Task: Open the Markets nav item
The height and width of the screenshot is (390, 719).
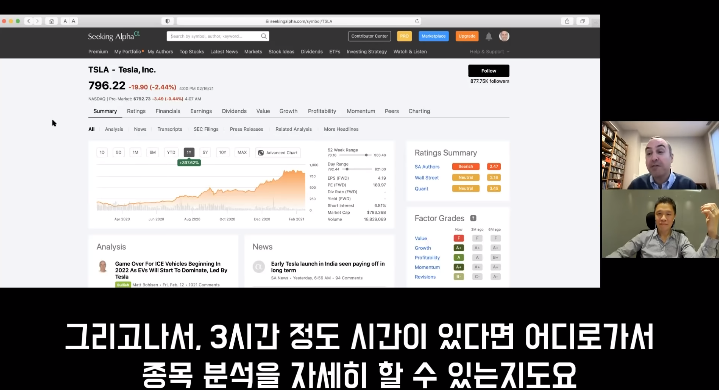Action: tap(253, 52)
